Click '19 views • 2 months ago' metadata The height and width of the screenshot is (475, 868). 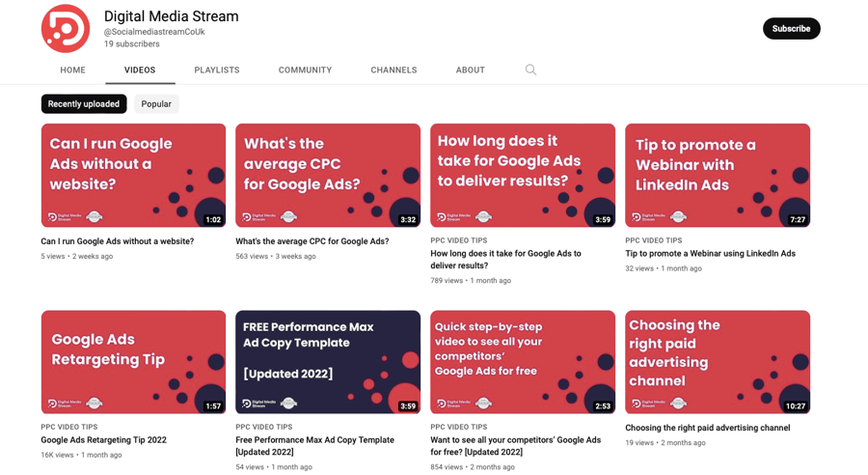(x=665, y=442)
